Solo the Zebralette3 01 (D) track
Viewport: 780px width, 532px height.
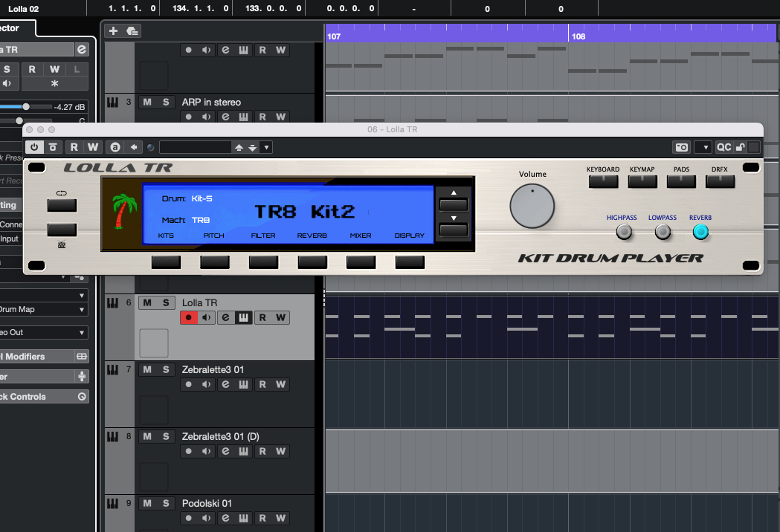(x=166, y=437)
